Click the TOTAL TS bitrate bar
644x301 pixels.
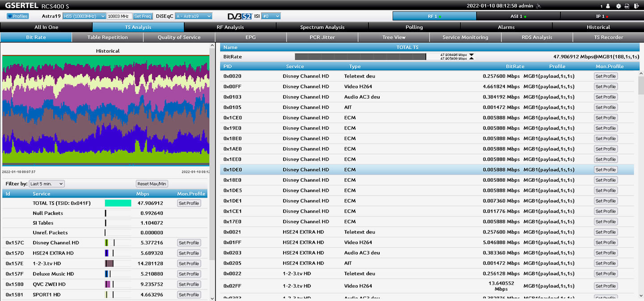(x=360, y=57)
